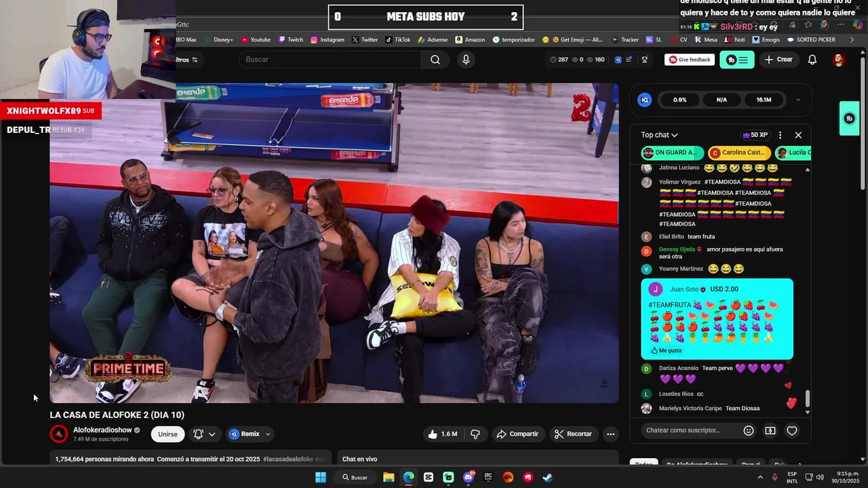868x488 pixels.
Task: Select ON GUARD pinned Super Chat chip
Action: (x=671, y=152)
